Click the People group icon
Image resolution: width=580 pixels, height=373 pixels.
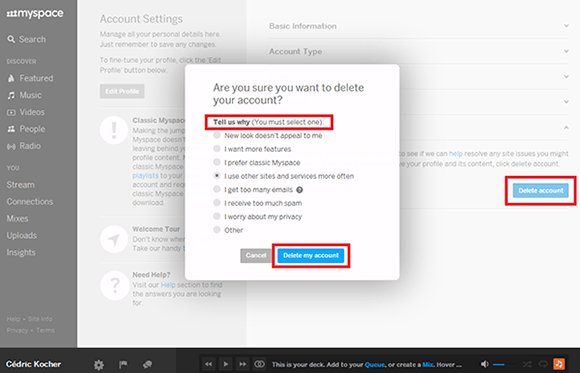(11, 129)
